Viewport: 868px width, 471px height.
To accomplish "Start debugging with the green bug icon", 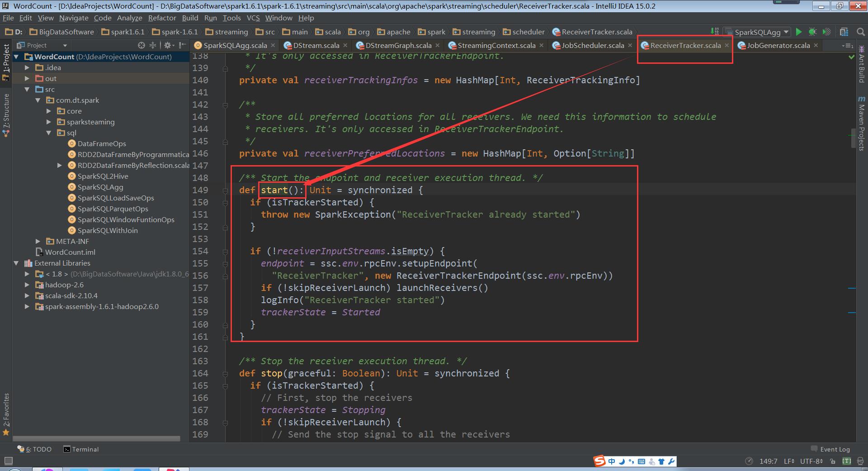I will 812,32.
